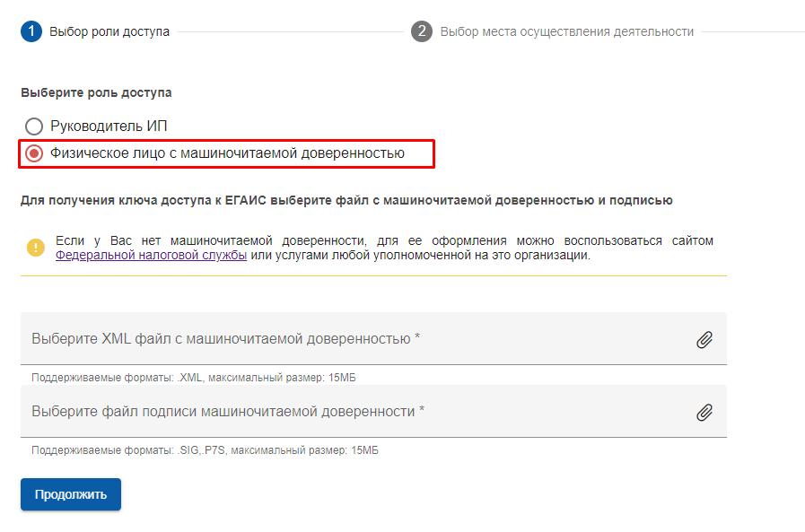Click the supported formats .XML hint text

[194, 378]
